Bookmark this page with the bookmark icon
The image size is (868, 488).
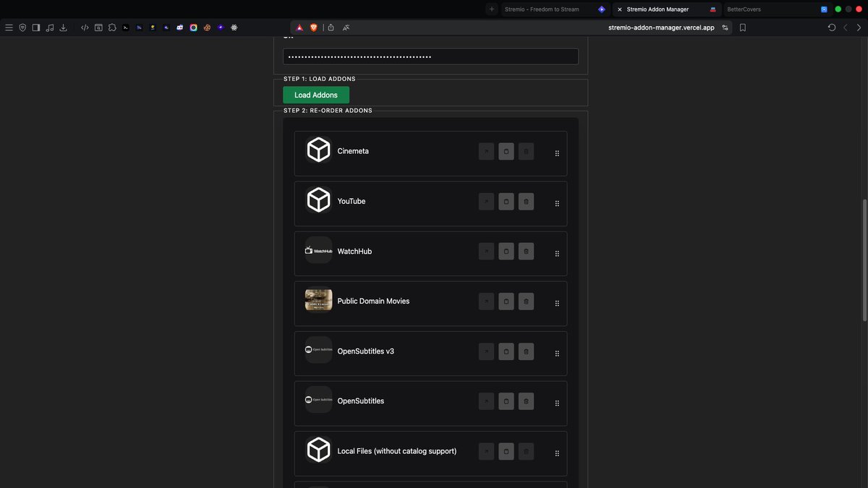(743, 27)
